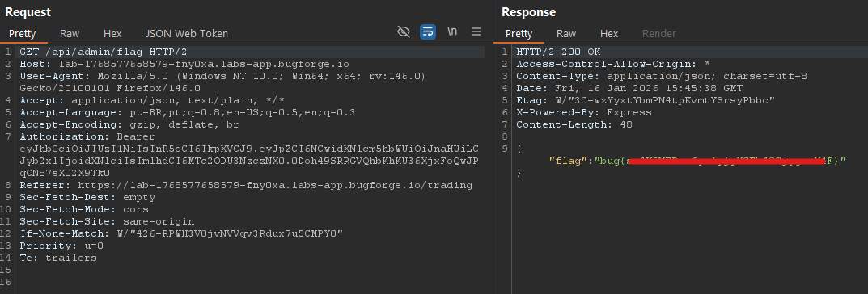
Task: Click the Content-Type response header
Action: point(662,76)
